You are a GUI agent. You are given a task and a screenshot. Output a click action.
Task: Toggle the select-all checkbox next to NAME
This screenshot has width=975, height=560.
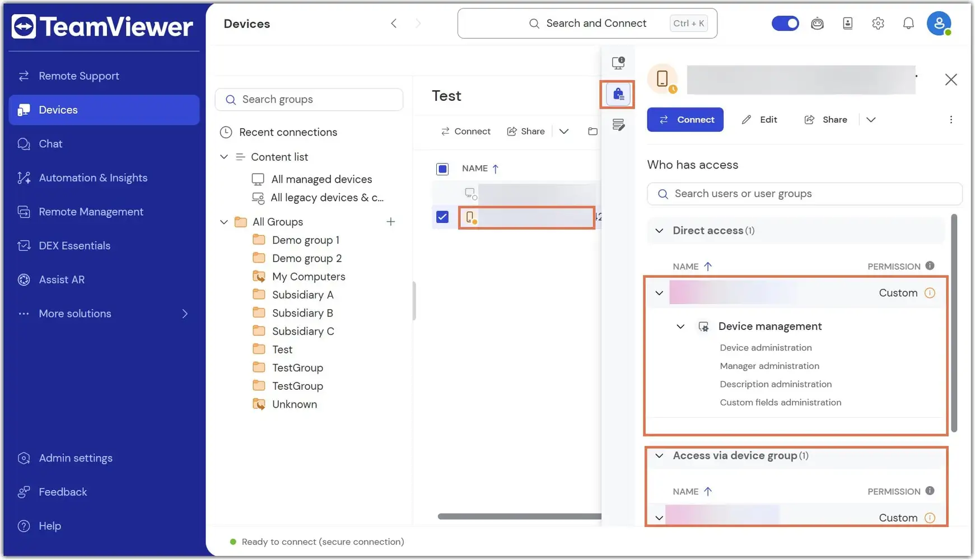[x=442, y=169]
